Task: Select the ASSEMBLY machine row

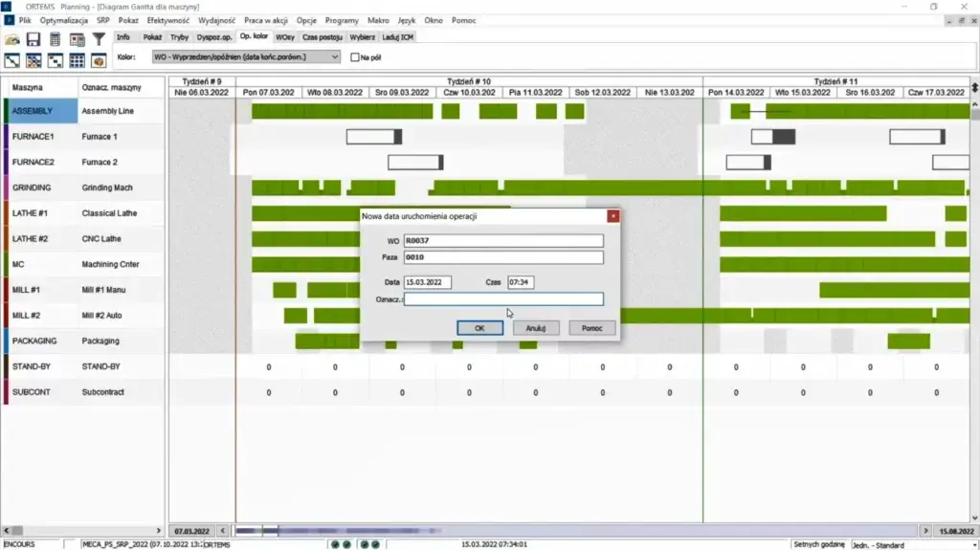Action: click(x=43, y=111)
